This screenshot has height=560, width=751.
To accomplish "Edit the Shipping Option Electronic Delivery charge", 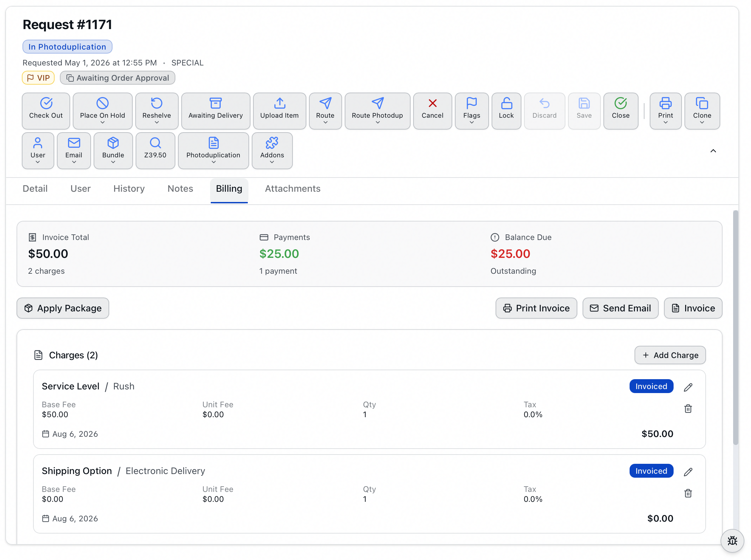I will [688, 471].
